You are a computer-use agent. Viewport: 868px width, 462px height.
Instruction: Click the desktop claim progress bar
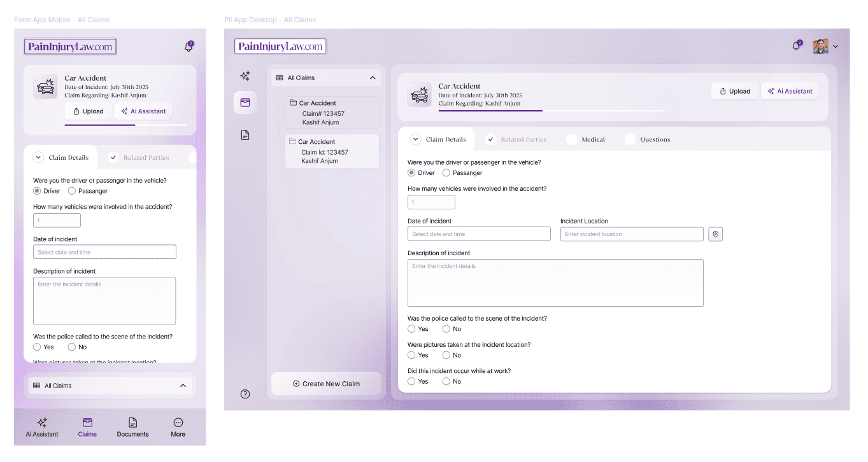coord(552,111)
